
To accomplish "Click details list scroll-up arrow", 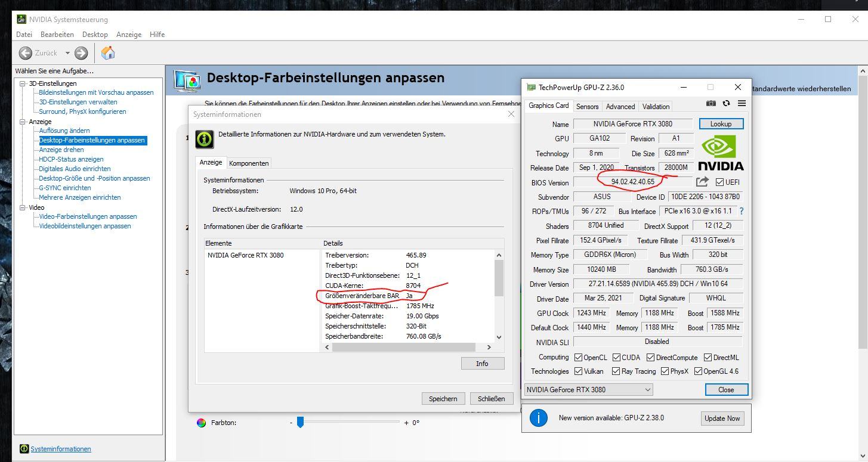I will [x=499, y=255].
